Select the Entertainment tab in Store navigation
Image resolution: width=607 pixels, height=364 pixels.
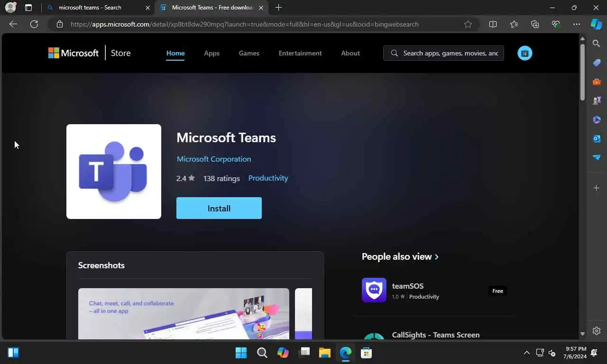[300, 53]
